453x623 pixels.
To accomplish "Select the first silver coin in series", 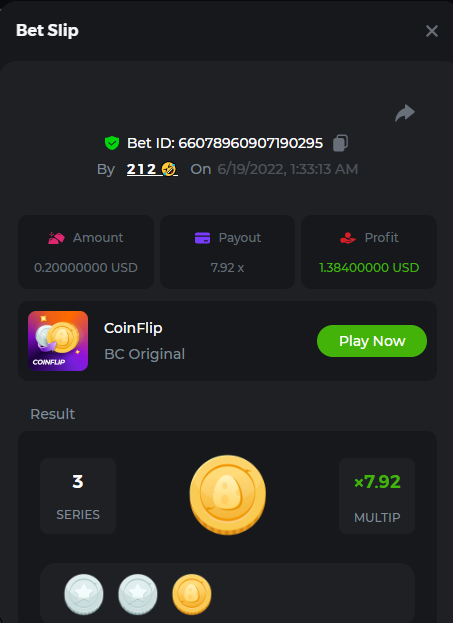I will click(84, 594).
